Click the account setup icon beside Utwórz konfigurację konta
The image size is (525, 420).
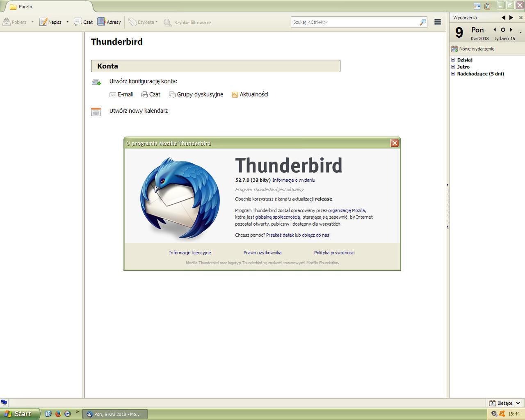coord(96,82)
